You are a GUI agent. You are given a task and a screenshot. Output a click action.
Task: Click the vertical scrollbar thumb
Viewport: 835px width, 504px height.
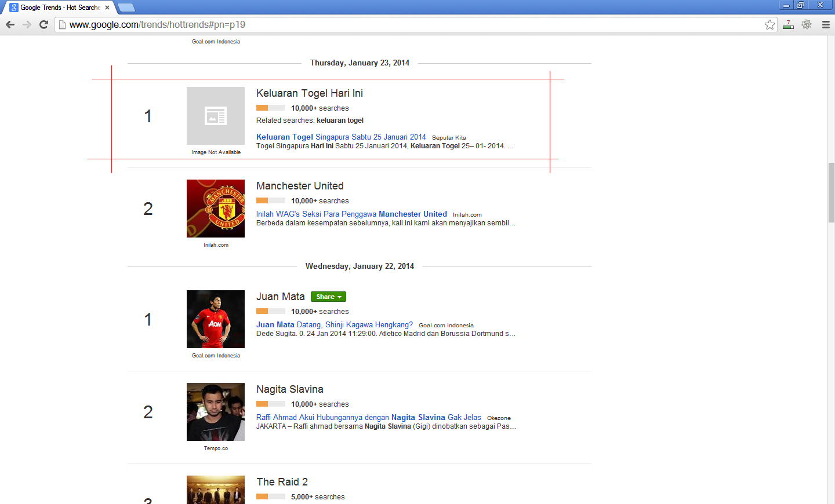[831, 192]
